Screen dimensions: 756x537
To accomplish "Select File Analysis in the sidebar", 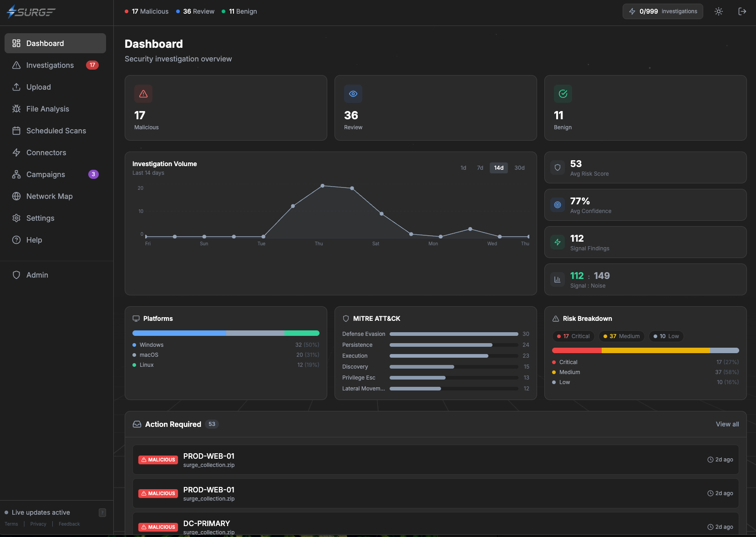I will (47, 109).
